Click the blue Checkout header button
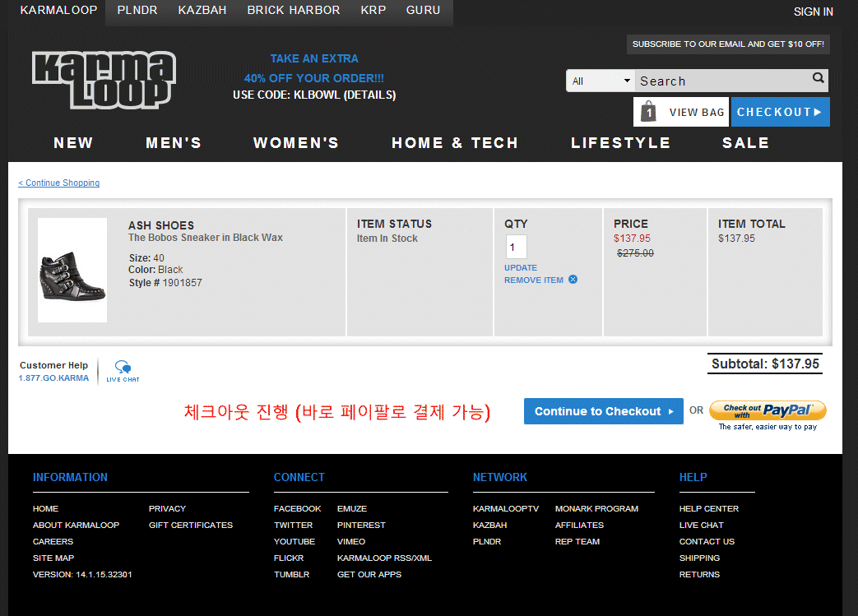This screenshot has width=858, height=616. click(779, 112)
